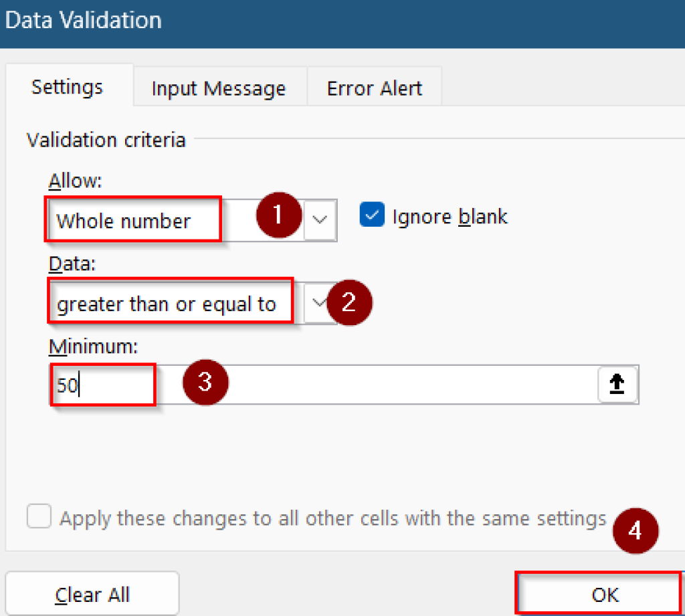Select the Settings tab
This screenshot has width=685, height=616.
pyautogui.click(x=67, y=86)
